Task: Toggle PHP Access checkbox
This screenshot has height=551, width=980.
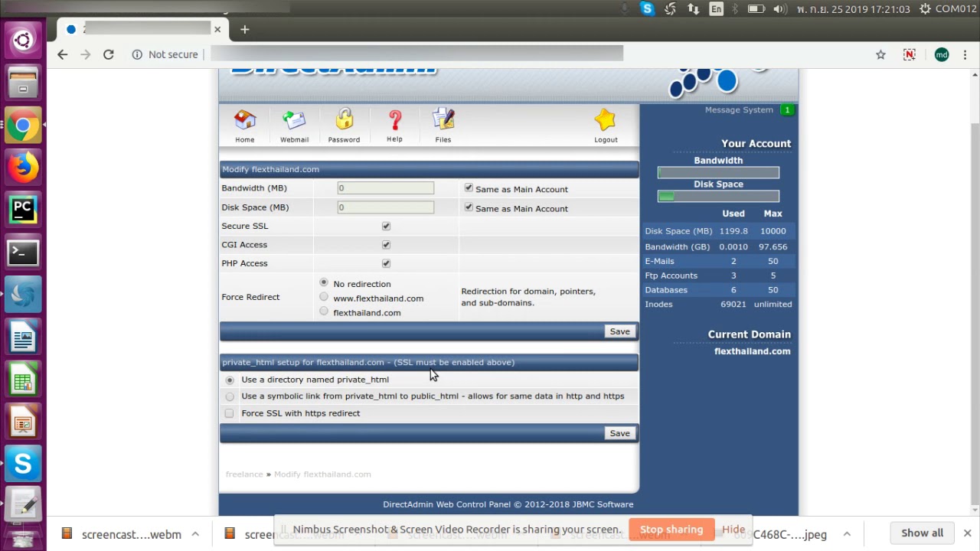Action: (386, 263)
